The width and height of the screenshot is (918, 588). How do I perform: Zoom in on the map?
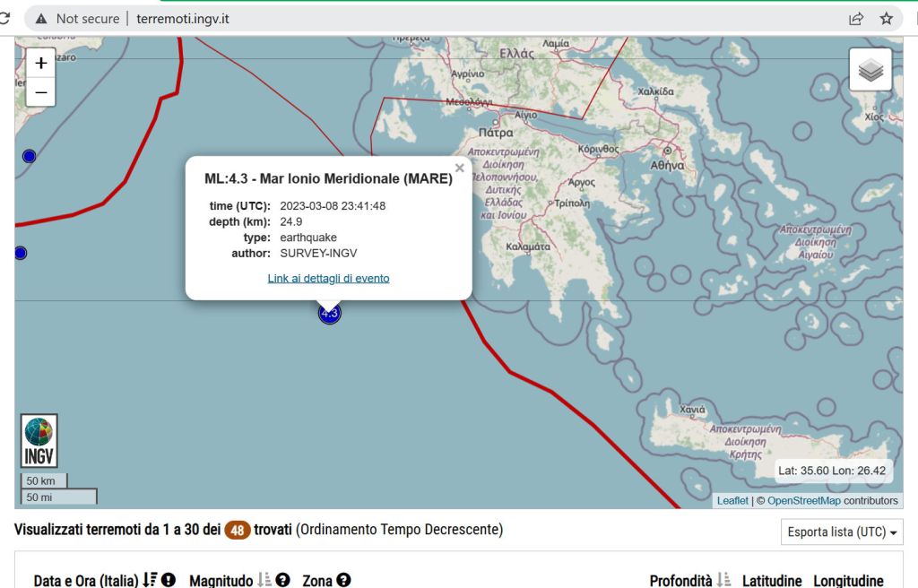coord(40,64)
